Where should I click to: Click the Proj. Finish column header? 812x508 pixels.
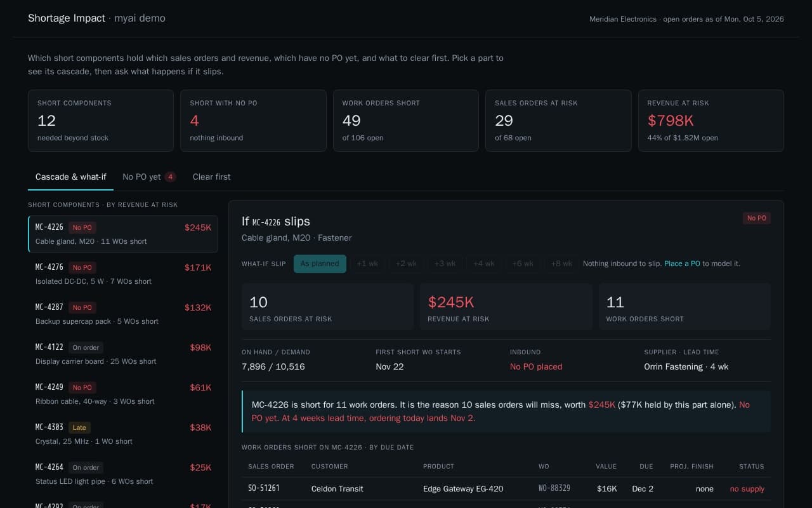point(691,467)
